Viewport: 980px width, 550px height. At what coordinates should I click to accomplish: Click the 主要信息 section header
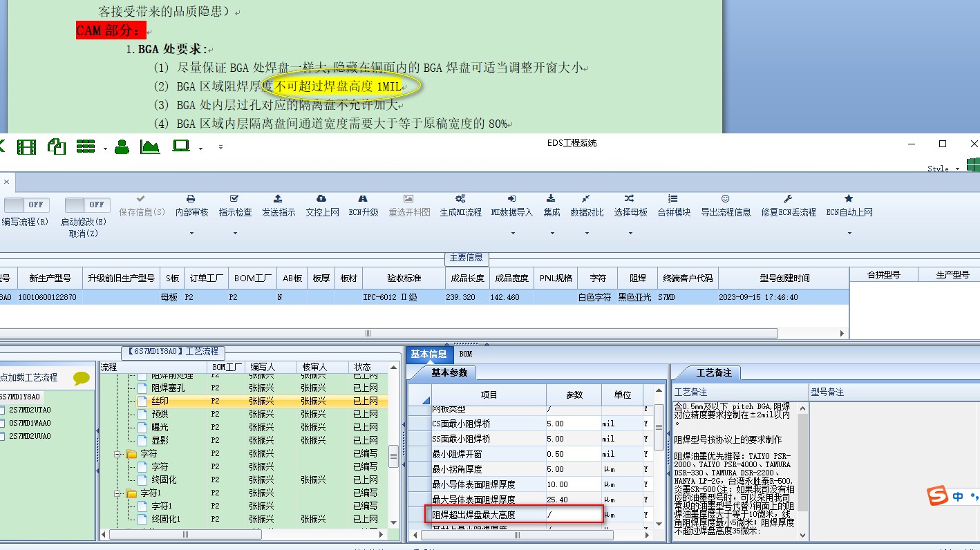coord(467,258)
